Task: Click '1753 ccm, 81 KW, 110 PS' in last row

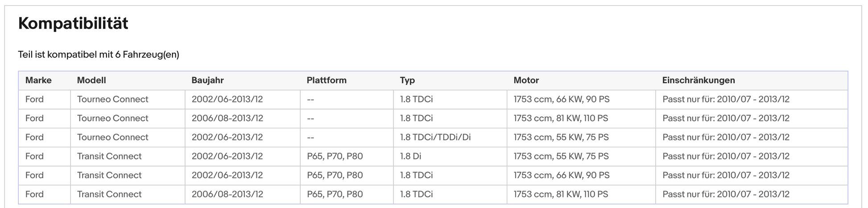Action: tap(561, 194)
